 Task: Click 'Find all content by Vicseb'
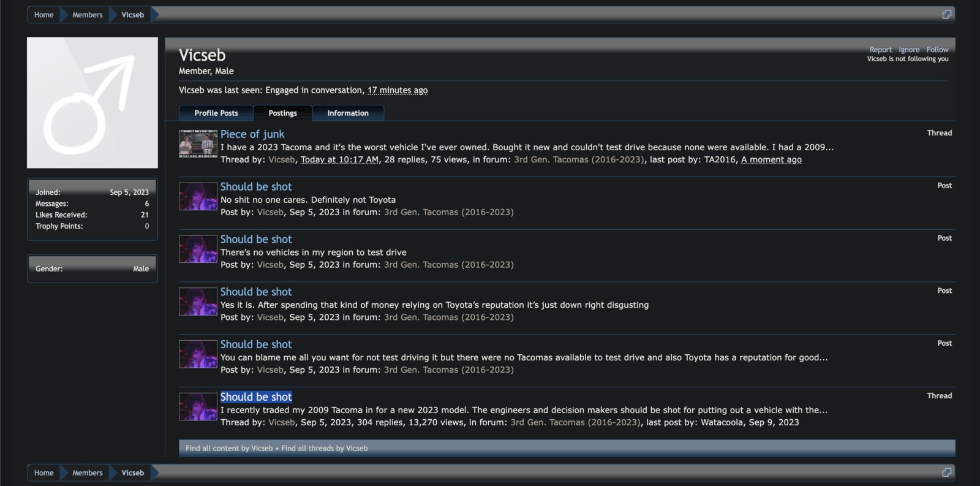coord(229,448)
